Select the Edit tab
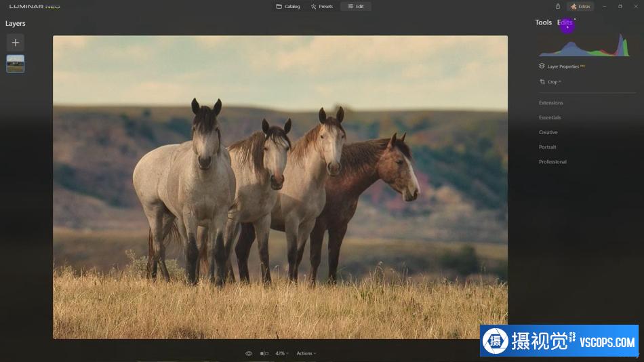This screenshot has height=362, width=644. [356, 7]
